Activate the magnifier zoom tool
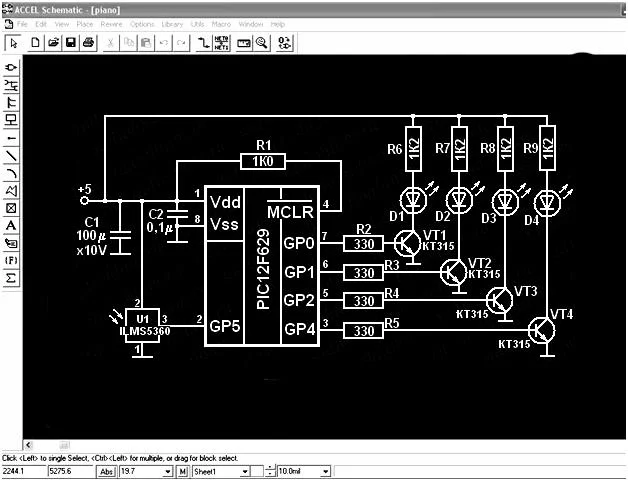This screenshot has height=481, width=628. coord(262,42)
